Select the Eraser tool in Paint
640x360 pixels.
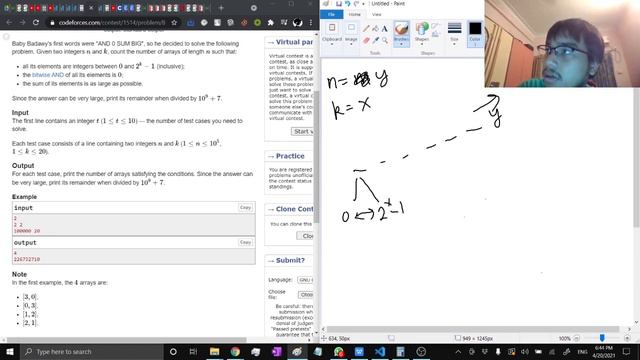[x=366, y=40]
